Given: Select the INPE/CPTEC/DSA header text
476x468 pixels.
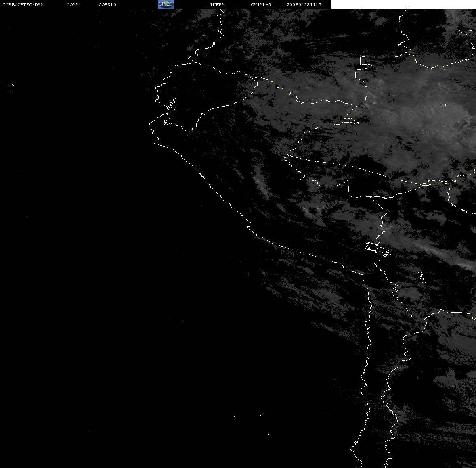Looking at the screenshot, I should [23, 4].
